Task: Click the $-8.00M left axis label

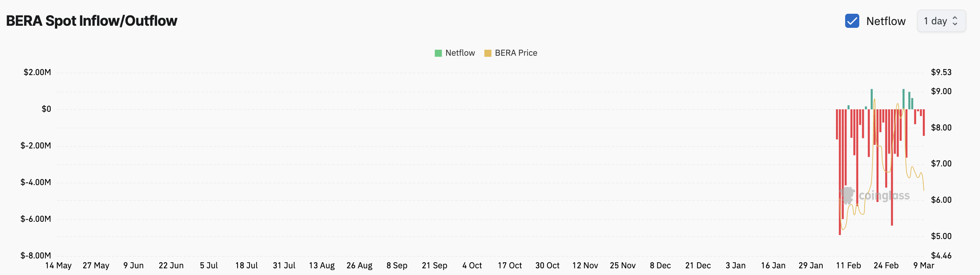Action: coord(35,255)
